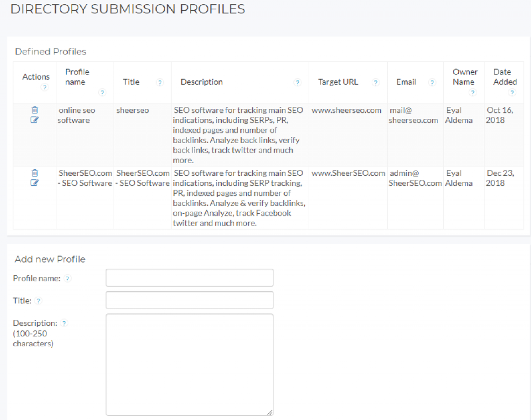Click the Date Added column header text
The width and height of the screenshot is (531, 420).
tap(505, 77)
